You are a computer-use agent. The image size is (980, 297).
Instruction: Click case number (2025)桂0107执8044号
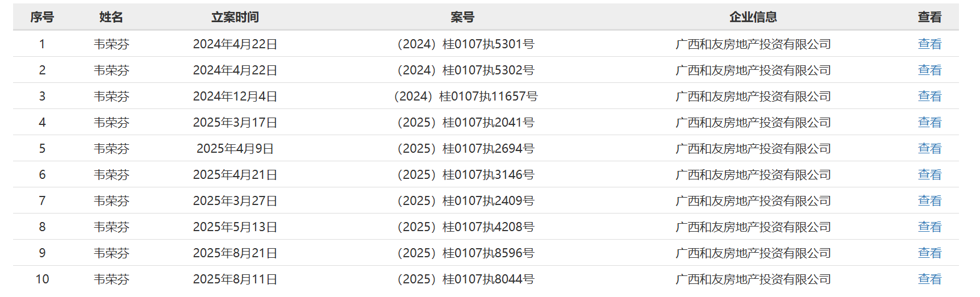465,279
